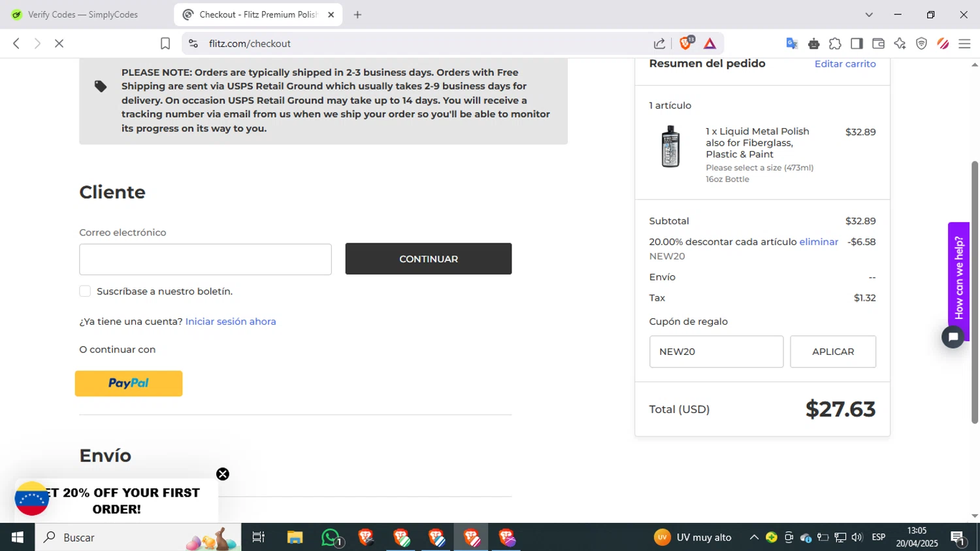980x551 pixels.
Task: Open the browser main menu
Action: tap(964, 43)
